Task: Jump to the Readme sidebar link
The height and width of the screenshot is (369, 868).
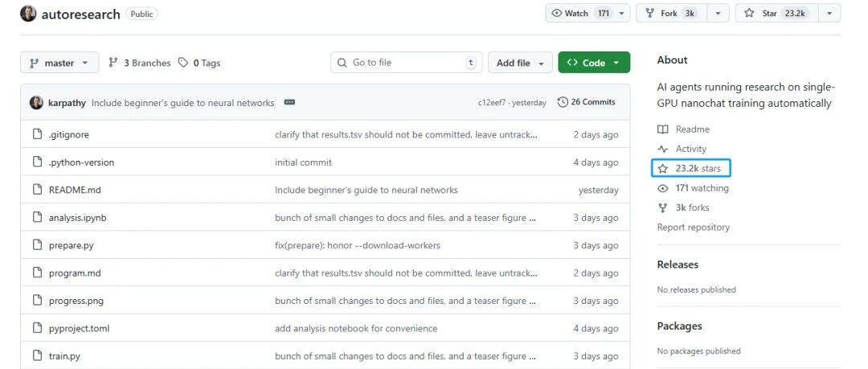Action: tap(692, 129)
